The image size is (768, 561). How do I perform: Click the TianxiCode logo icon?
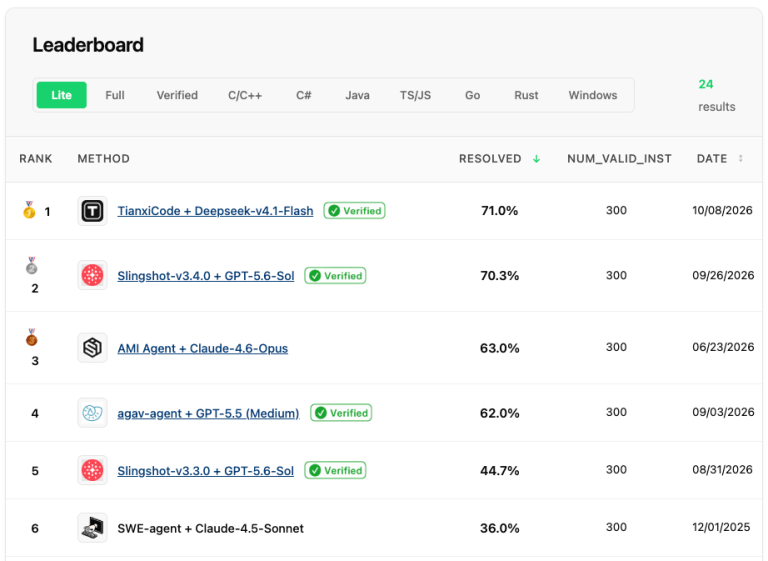(92, 211)
